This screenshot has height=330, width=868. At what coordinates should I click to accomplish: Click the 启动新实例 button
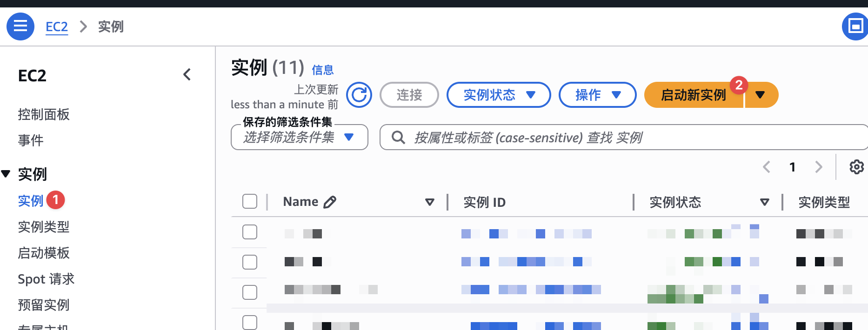pyautogui.click(x=694, y=95)
